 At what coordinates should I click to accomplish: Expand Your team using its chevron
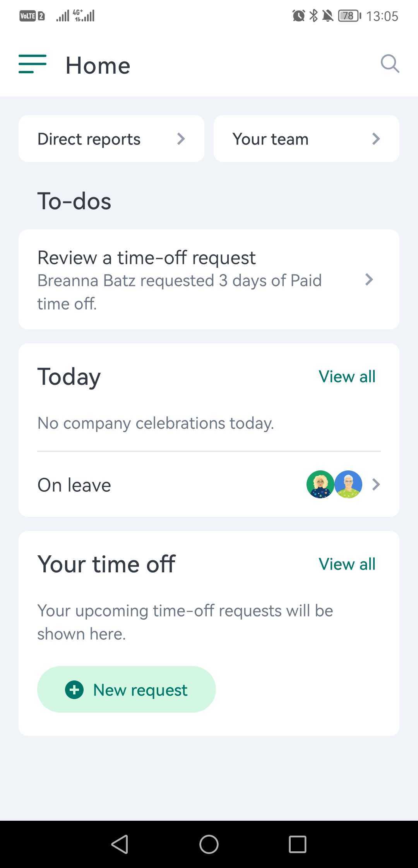point(376,139)
